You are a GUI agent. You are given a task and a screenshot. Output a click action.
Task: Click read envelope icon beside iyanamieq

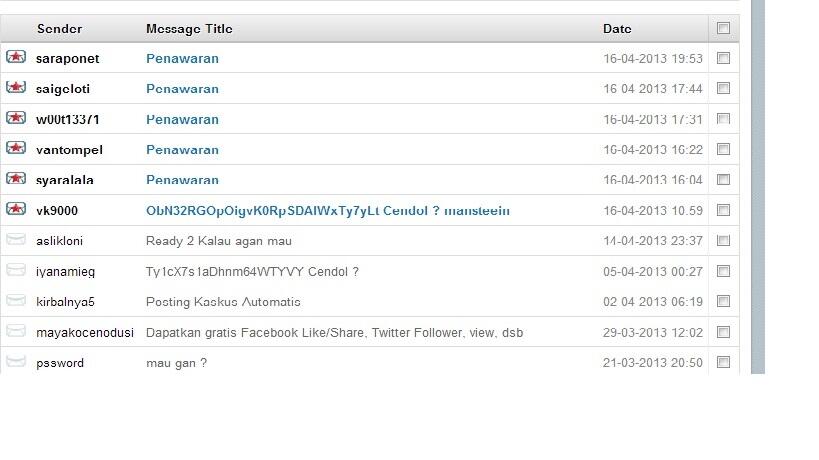15,270
